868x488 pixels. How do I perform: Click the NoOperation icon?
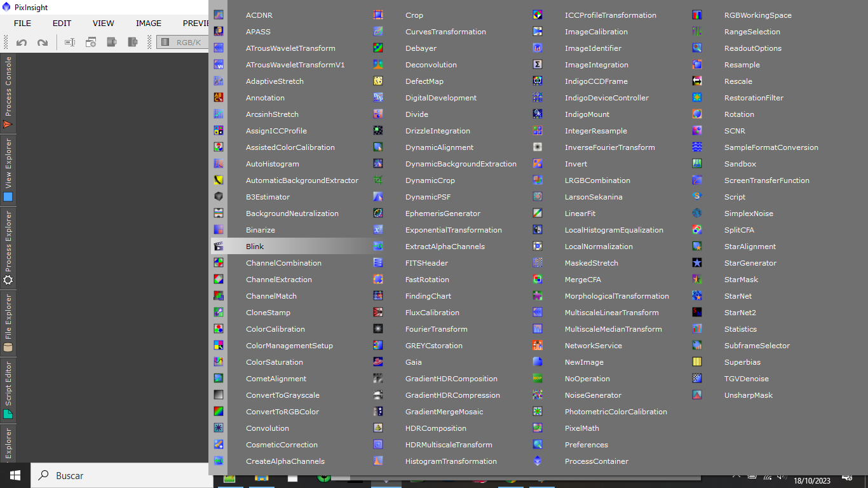[x=538, y=378]
